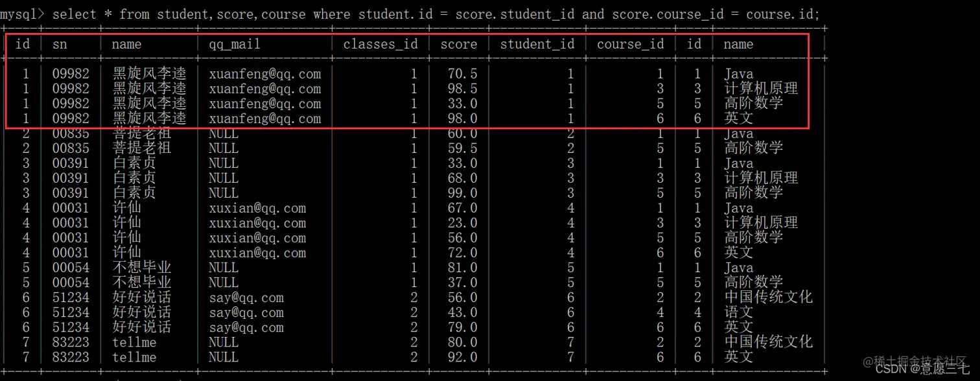This screenshot has height=381, width=980.
Task: Click 计算机原理 in the 98.5 score row
Action: click(x=761, y=89)
